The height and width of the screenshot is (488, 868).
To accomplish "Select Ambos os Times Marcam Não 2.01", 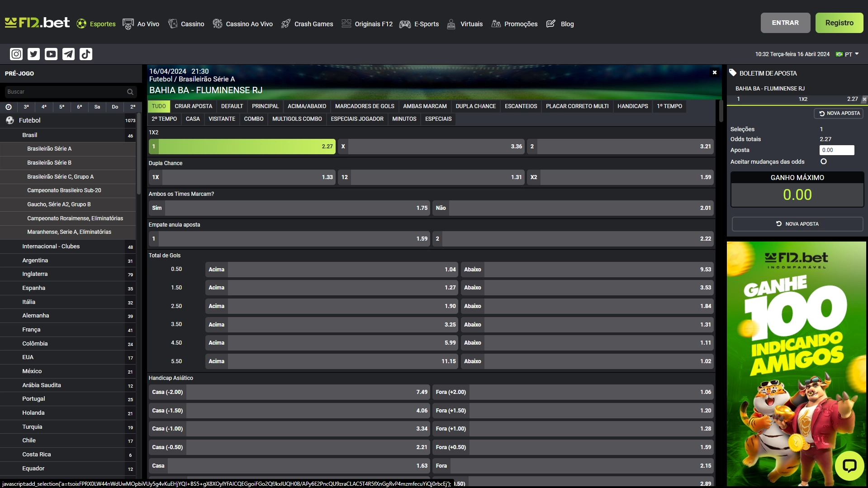I will (573, 208).
